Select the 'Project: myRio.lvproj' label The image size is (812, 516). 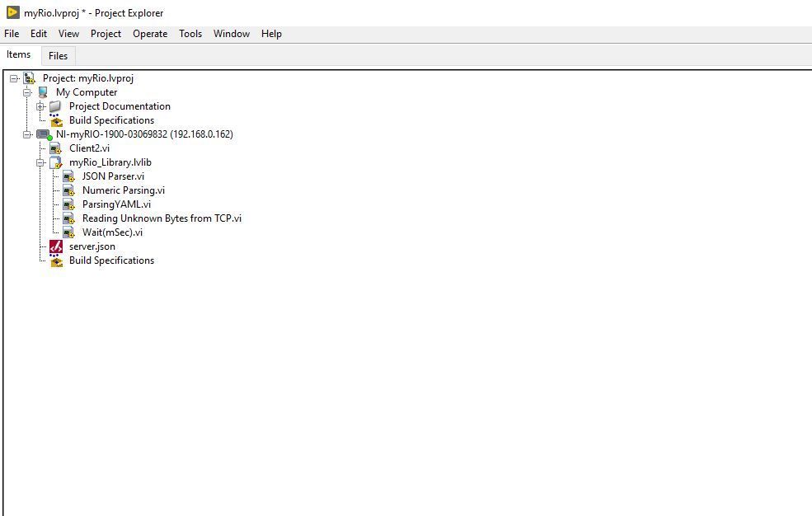click(x=88, y=78)
